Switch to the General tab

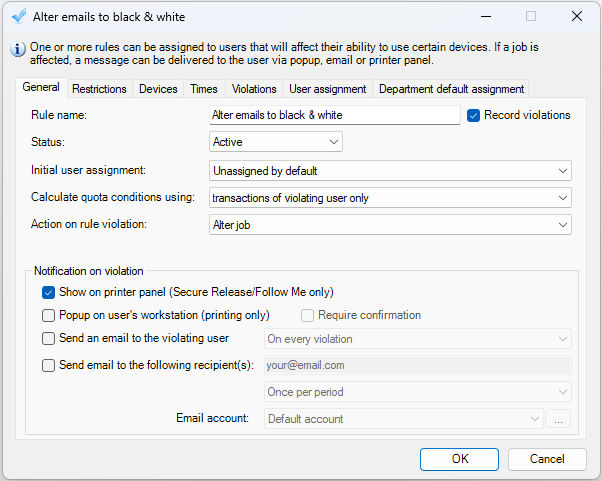pyautogui.click(x=41, y=88)
